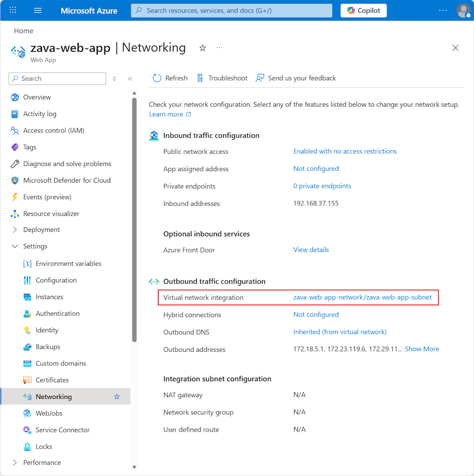Expand the Deployment section
This screenshot has width=474, height=476.
pyautogui.click(x=15, y=230)
